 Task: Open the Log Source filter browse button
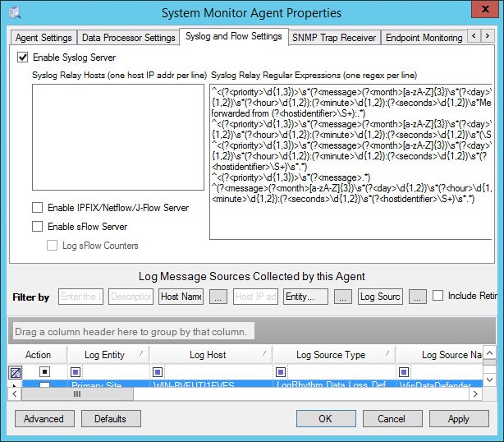coord(417,297)
